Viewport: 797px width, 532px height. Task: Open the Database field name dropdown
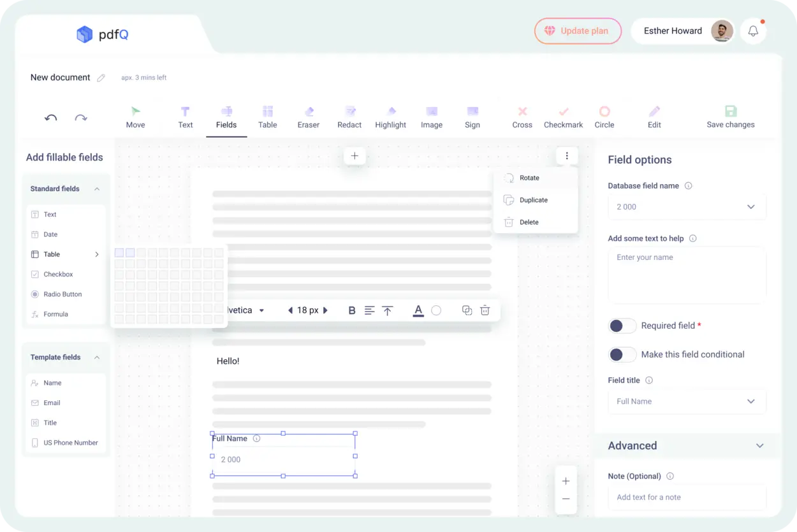687,206
